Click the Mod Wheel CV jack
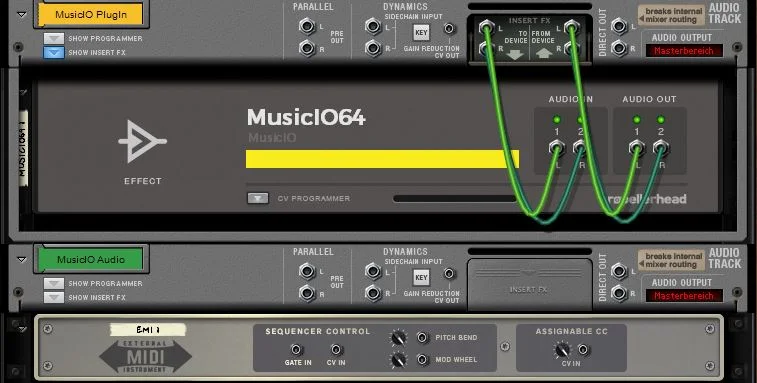The image size is (757, 383). point(422,359)
